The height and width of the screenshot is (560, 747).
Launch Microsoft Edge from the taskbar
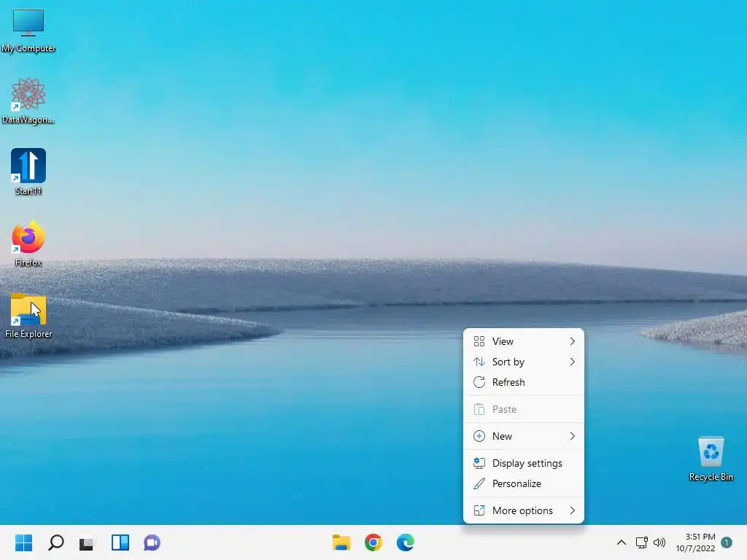tap(406, 542)
